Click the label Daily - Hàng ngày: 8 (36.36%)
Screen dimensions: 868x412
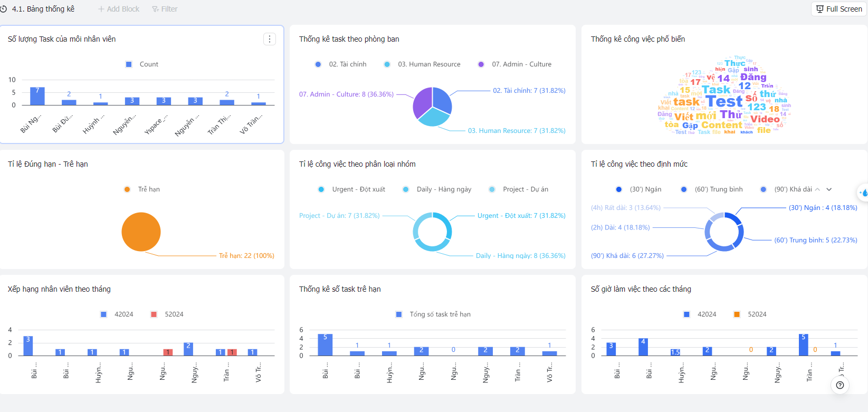click(x=521, y=256)
